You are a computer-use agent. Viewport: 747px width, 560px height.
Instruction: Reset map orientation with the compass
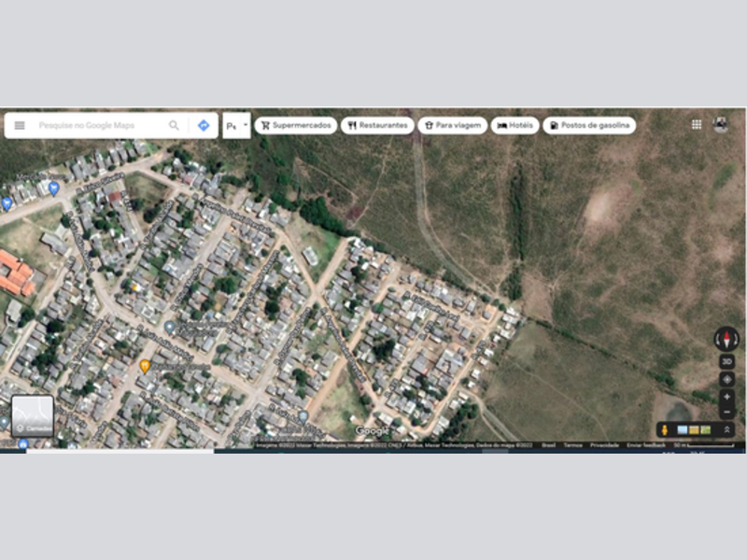click(x=726, y=339)
